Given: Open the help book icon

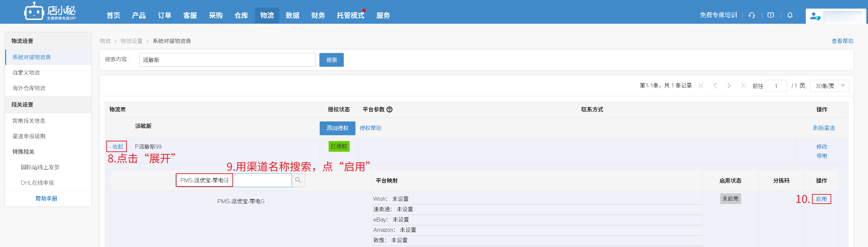Looking at the screenshot, I should 771,15.
